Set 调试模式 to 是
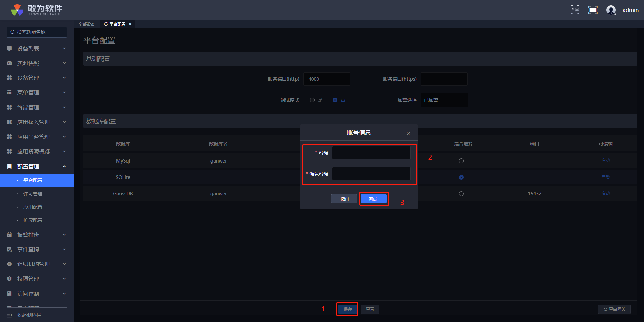The height and width of the screenshot is (322, 644). pyautogui.click(x=312, y=100)
